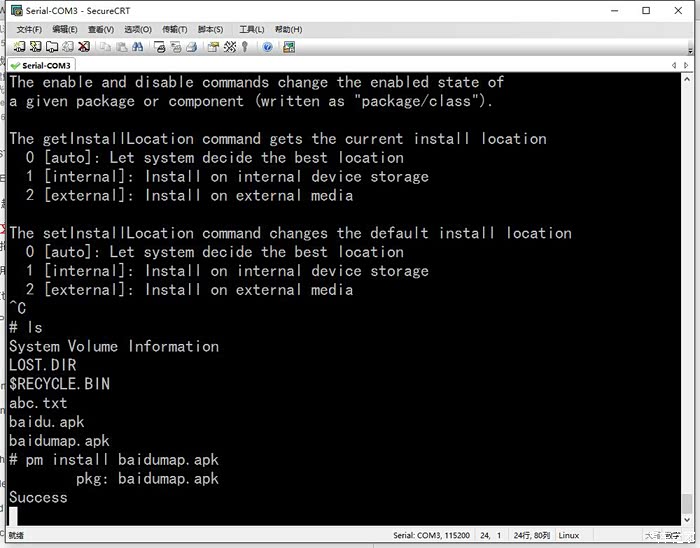Click the Connect in Tab icon
This screenshot has width=700, height=548.
(x=52, y=46)
